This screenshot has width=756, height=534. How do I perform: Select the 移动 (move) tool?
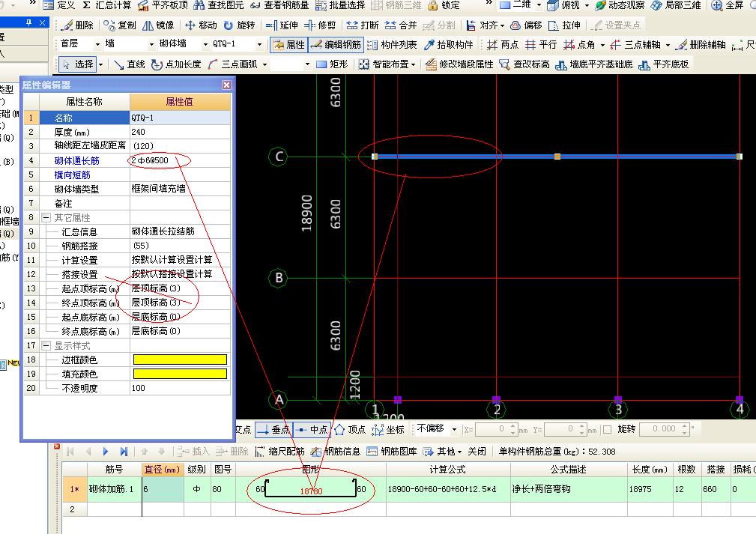[x=201, y=25]
